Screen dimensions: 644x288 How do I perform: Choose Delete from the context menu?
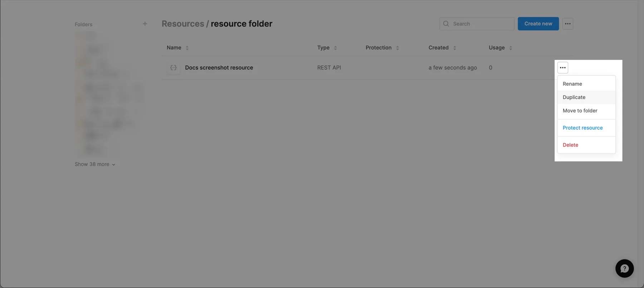[586, 145]
